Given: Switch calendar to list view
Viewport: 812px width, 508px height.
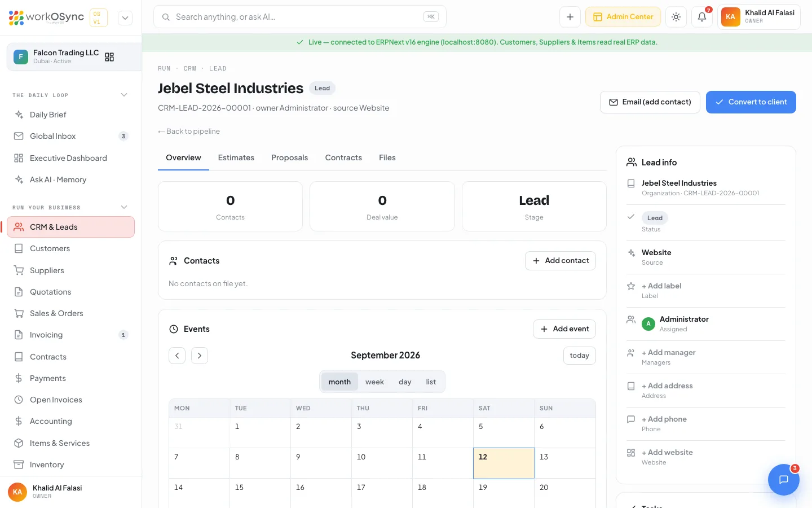Looking at the screenshot, I should click(x=431, y=382).
